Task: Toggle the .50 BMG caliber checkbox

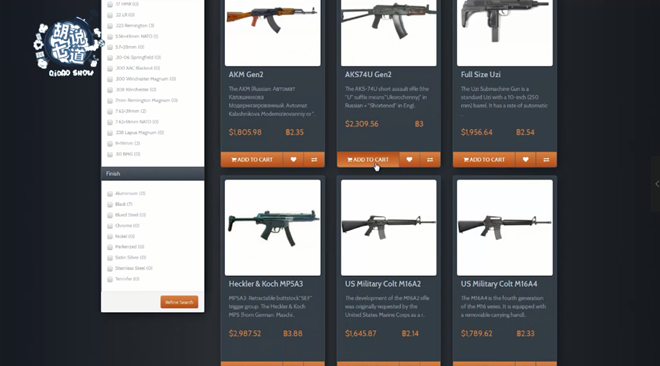Action: point(110,154)
